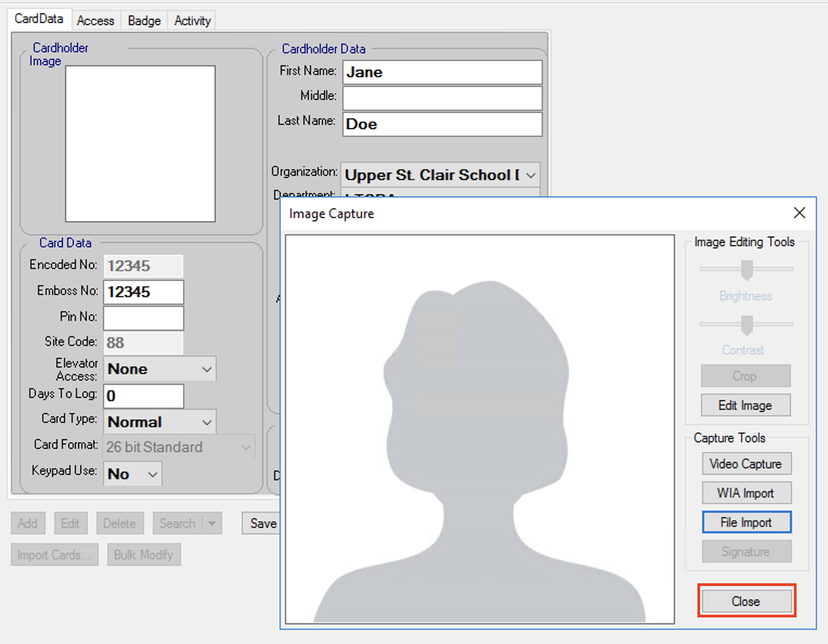Image resolution: width=828 pixels, height=644 pixels.
Task: Click the blank Cardholder Image box
Action: click(x=140, y=144)
